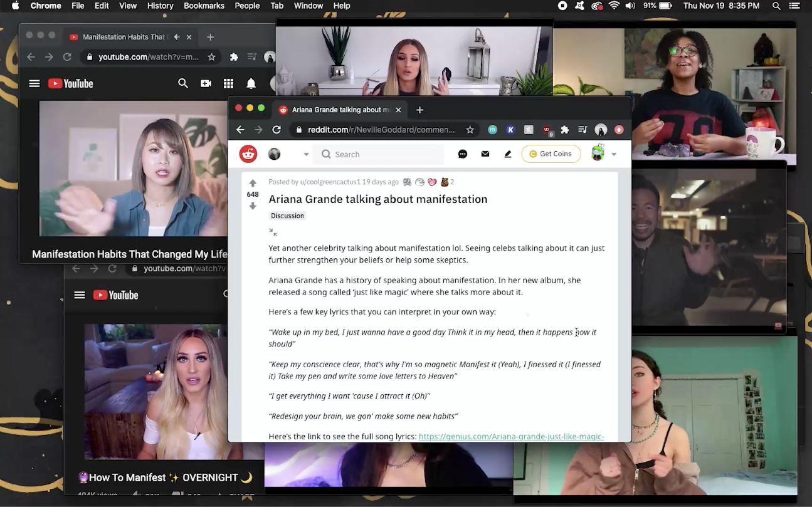Open Extensions puzzle icon in reddit window
This screenshot has height=507, width=812.
[x=565, y=130]
